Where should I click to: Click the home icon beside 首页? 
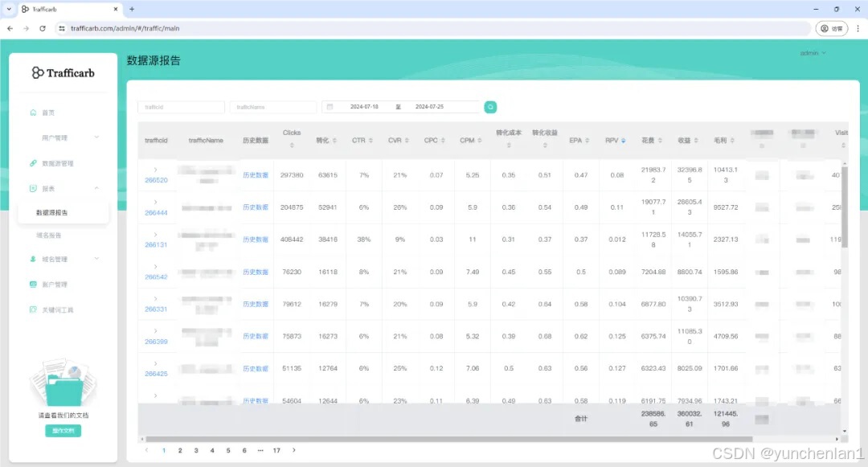33,113
